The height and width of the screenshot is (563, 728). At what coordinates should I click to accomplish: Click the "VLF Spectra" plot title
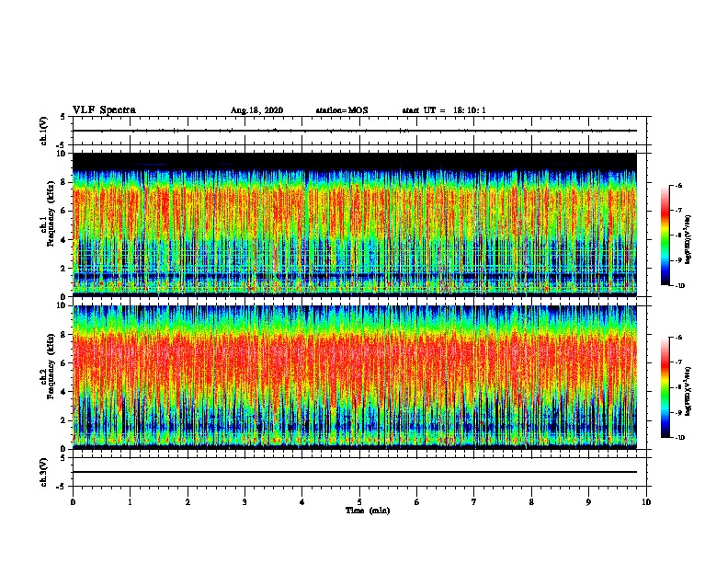104,110
